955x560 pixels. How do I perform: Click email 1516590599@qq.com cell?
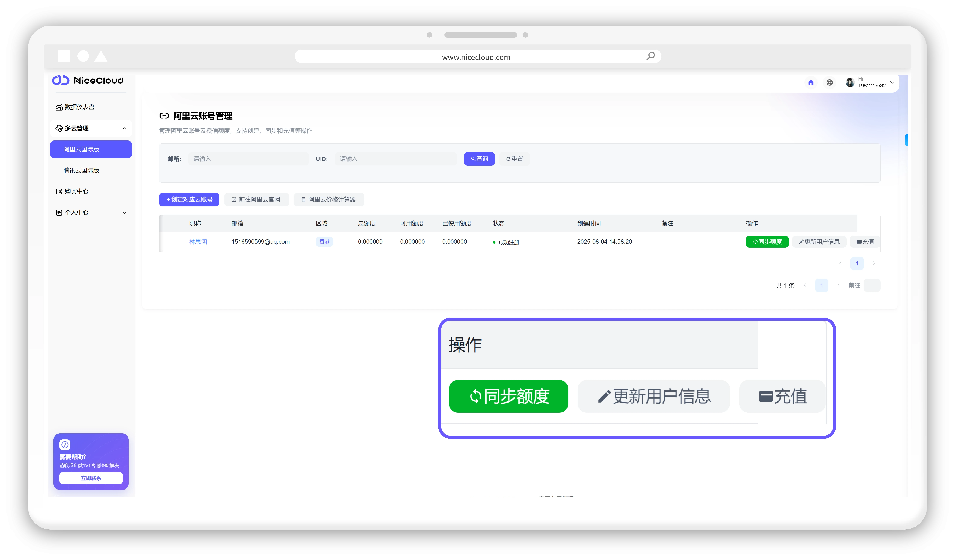point(260,242)
